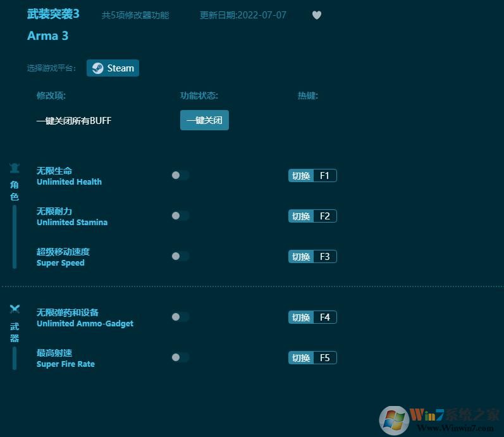
Task: Click the 热键 column header
Action: tap(307, 95)
